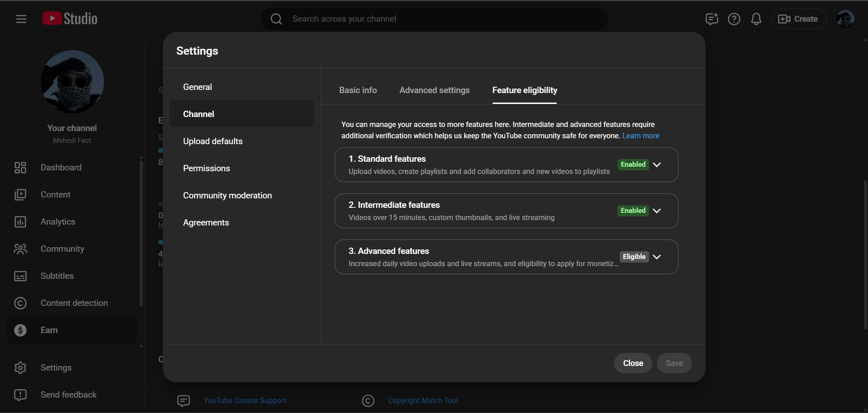Image resolution: width=868 pixels, height=413 pixels.
Task: Select Upload defaults in settings menu
Action: 213,141
